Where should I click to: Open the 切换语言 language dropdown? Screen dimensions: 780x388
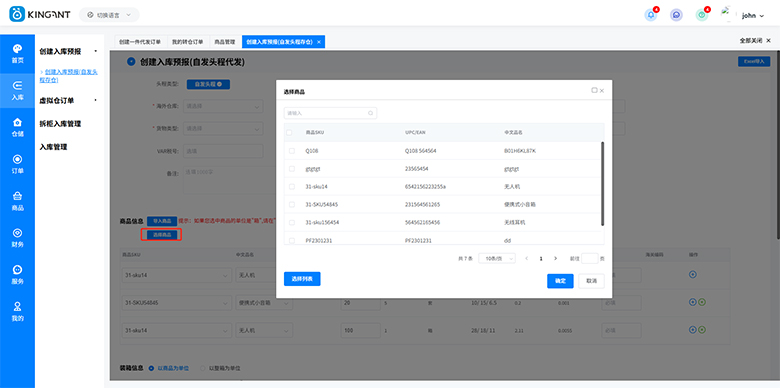pos(109,15)
